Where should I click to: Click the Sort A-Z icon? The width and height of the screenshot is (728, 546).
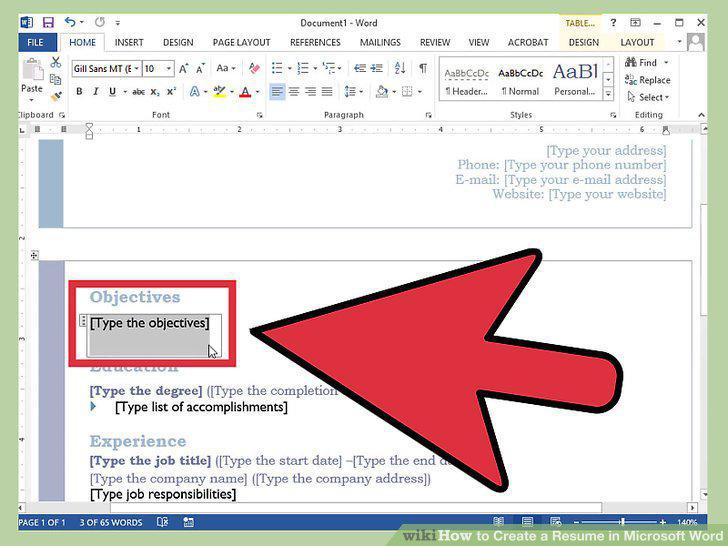pyautogui.click(x=400, y=68)
